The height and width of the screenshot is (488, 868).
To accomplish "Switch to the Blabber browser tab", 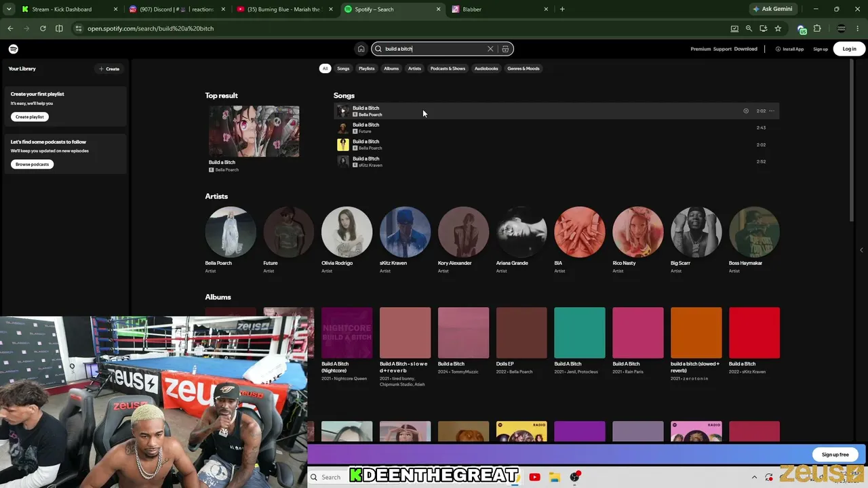I will [498, 9].
